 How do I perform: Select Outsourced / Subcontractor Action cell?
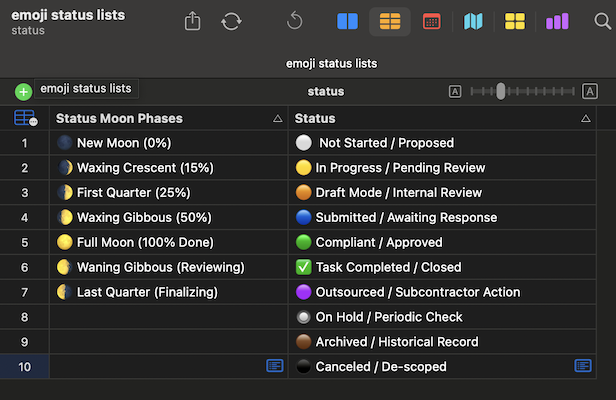click(x=442, y=292)
